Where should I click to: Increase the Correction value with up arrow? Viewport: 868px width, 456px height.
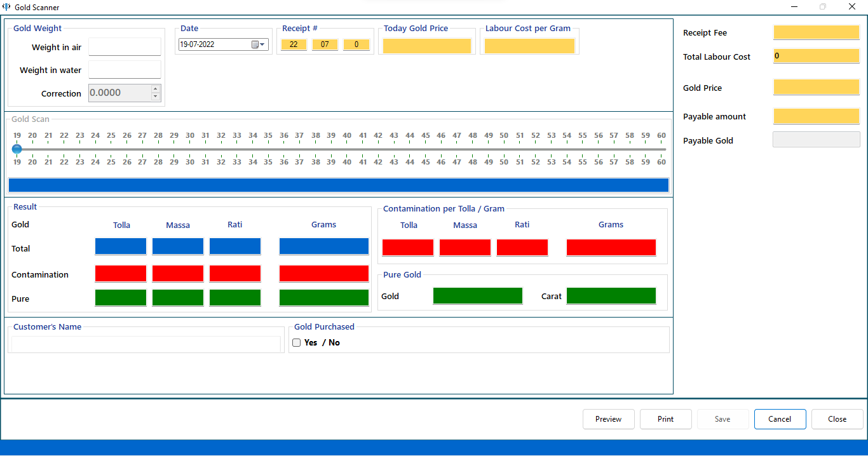[x=156, y=89]
